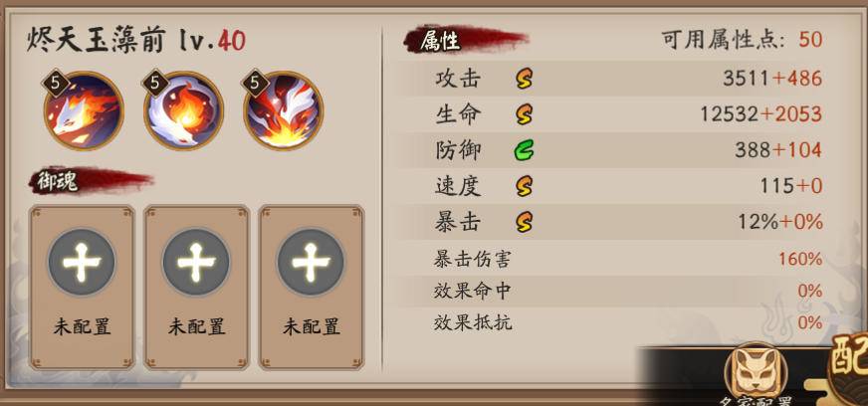
Task: Open the second flame orb skill icon
Action: coord(184,111)
